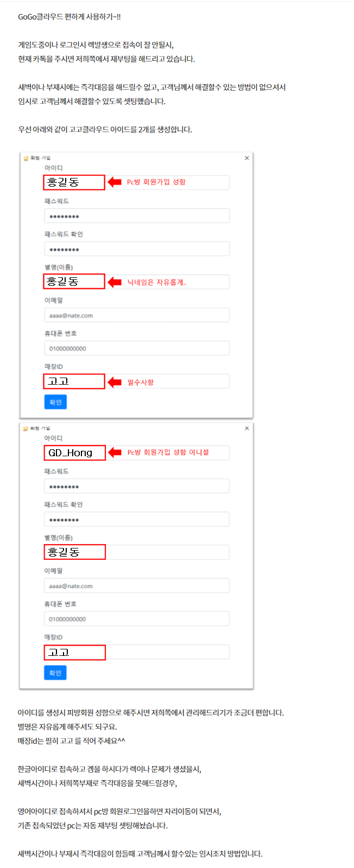Click red arrow beside first 아이디 field
Viewport: 354px width, 868px height.
pyautogui.click(x=115, y=182)
